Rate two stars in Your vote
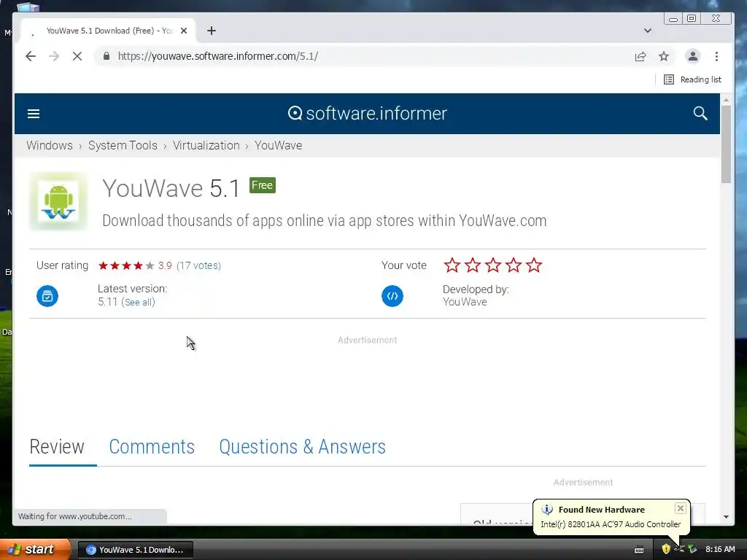 pyautogui.click(x=473, y=265)
